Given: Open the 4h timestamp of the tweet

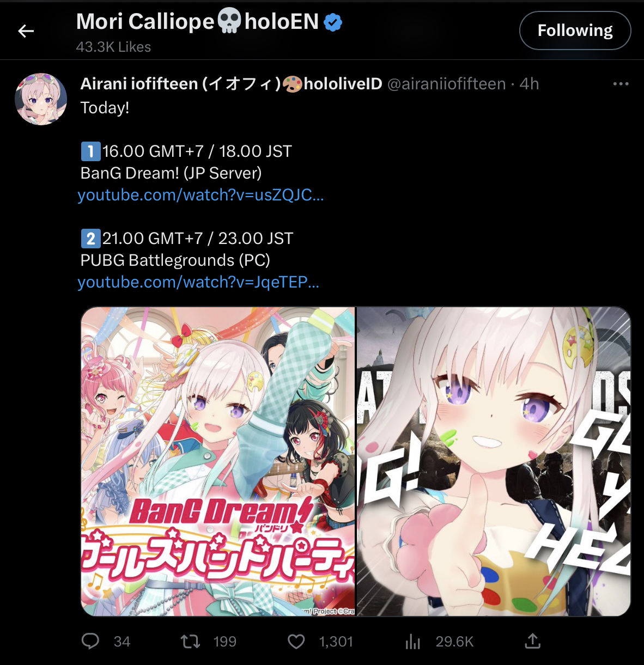Looking at the screenshot, I should (x=529, y=84).
